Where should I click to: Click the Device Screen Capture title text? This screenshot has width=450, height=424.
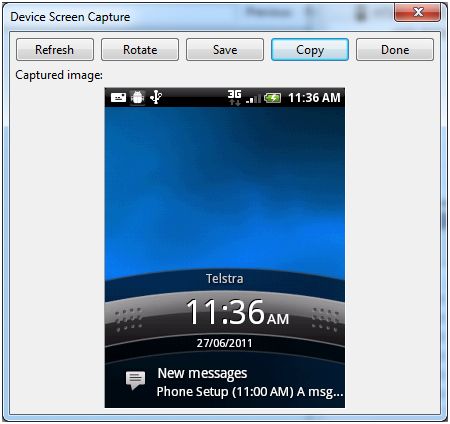(70, 17)
